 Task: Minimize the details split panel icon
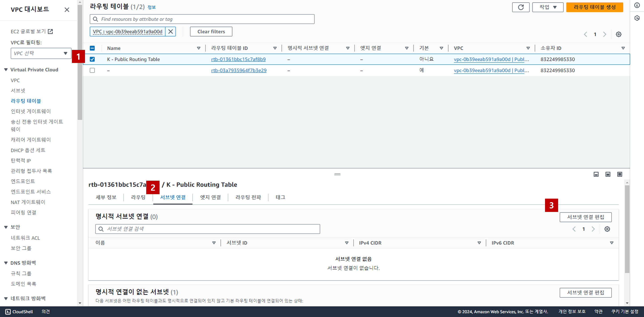(596, 174)
